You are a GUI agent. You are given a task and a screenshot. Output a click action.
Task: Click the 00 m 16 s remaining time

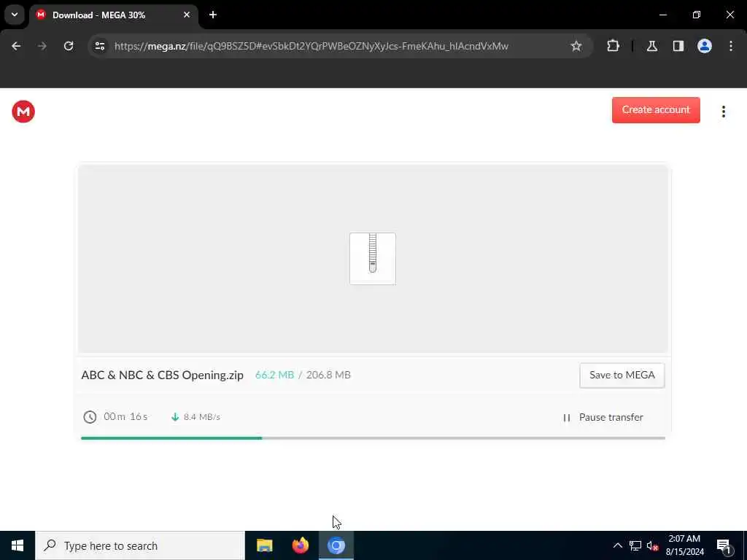125,416
